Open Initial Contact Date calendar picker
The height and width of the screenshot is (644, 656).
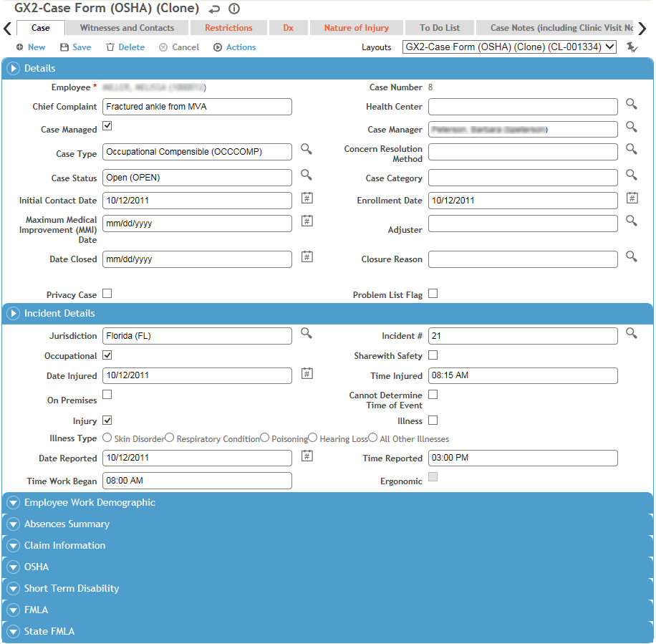coord(307,198)
